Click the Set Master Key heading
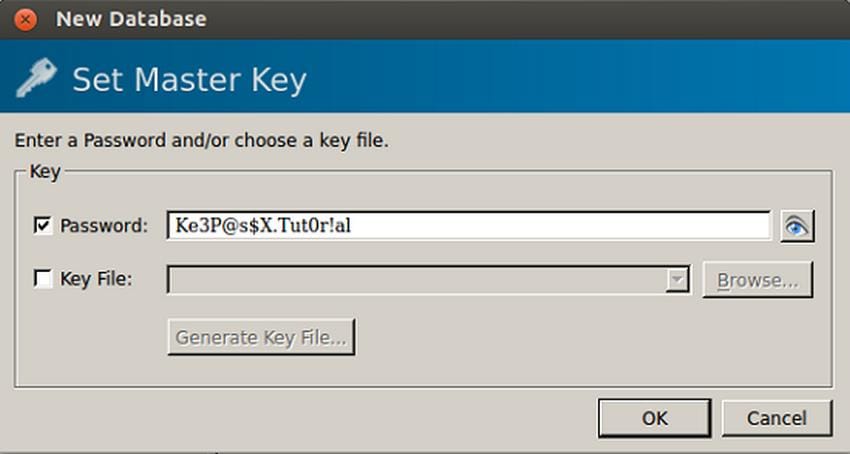 [x=189, y=79]
